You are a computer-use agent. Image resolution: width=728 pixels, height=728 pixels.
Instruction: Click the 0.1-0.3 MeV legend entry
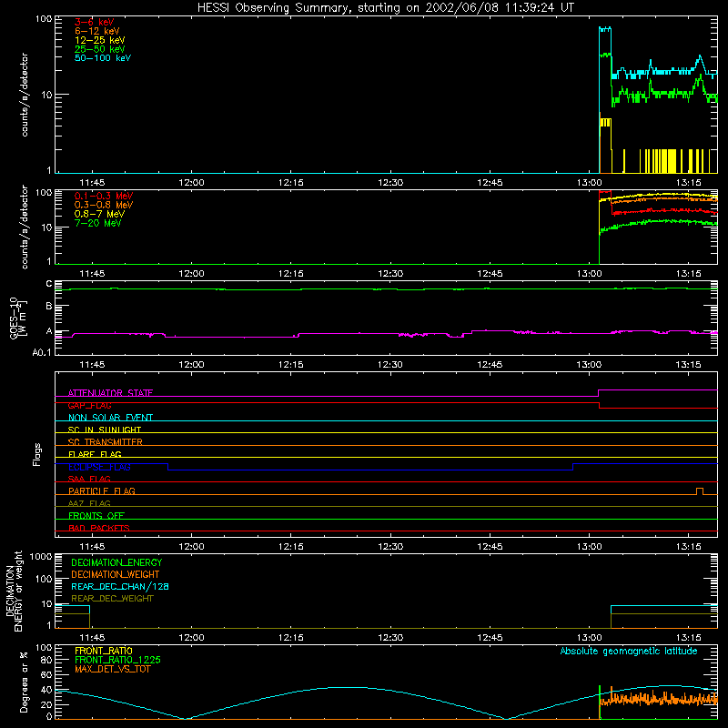click(104, 196)
